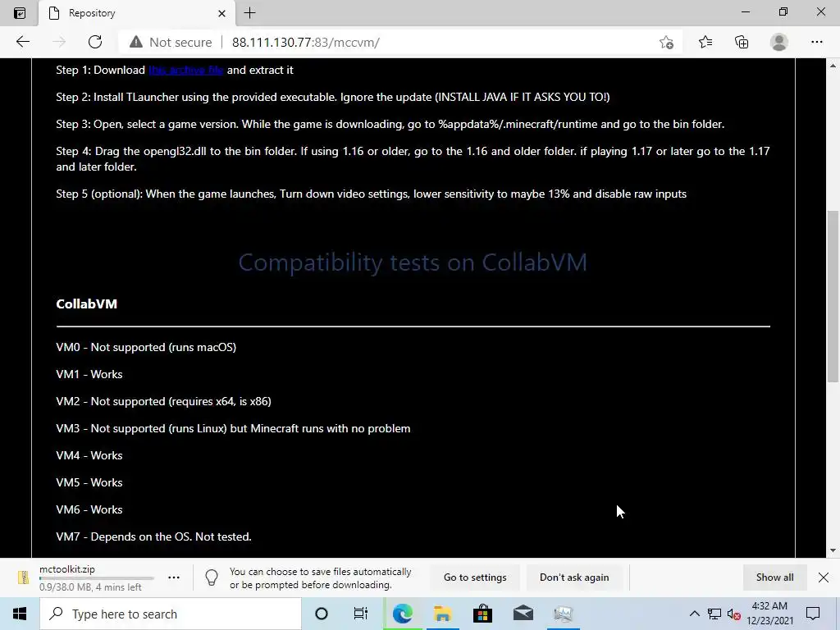Click Step 3 appdata runtime text
840x630 pixels.
tap(390, 125)
